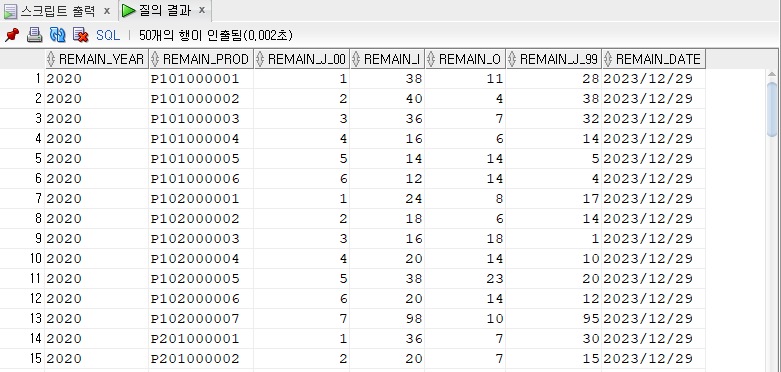The image size is (781, 372).
Task: Click the delete/cancel red X toolbar icon
Action: pyautogui.click(x=80, y=35)
